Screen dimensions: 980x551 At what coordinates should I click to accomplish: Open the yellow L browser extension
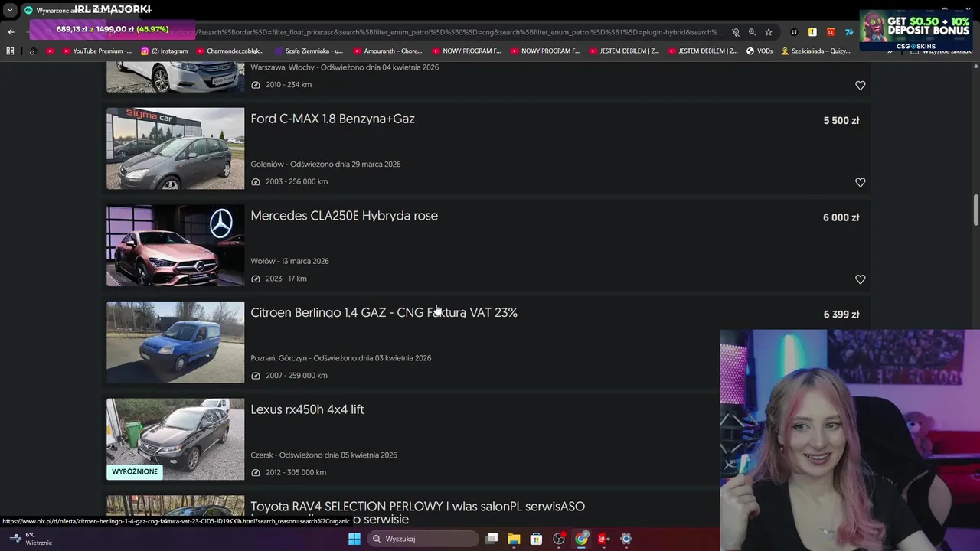coord(812,32)
